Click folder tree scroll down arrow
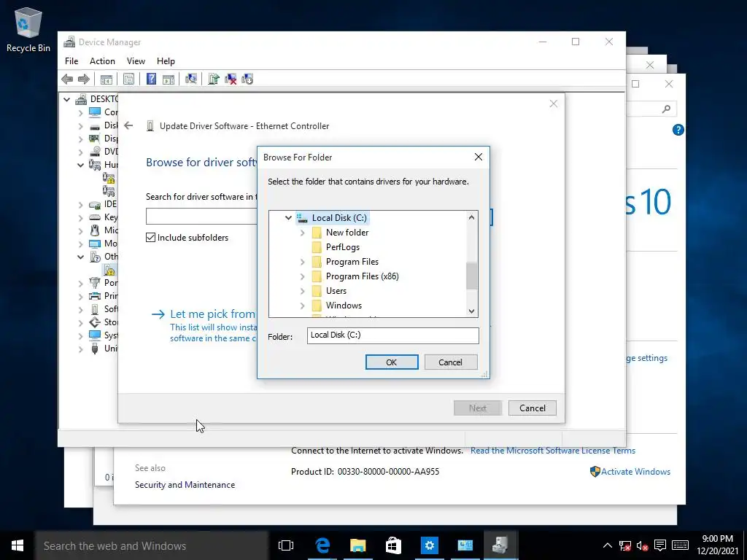This screenshot has height=560, width=747. click(471, 311)
